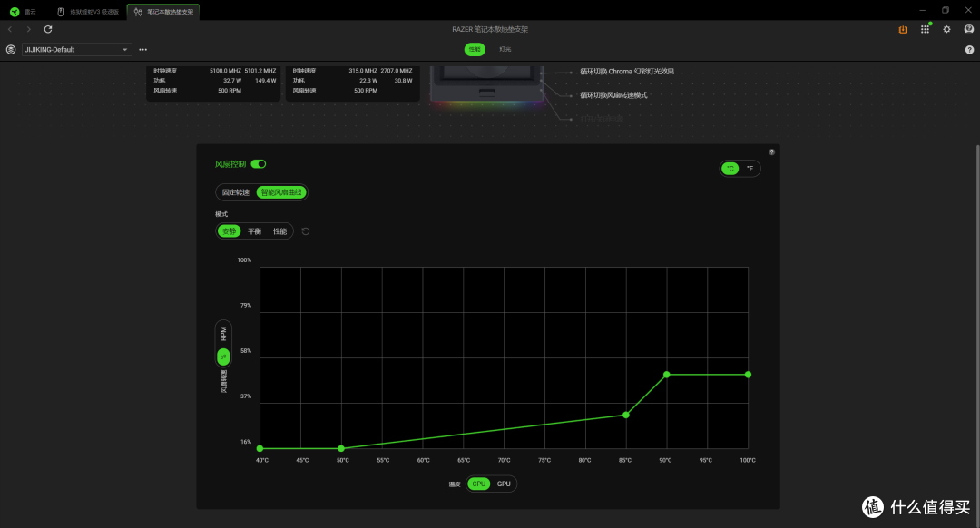Switch temperature unit to °C
The image size is (980, 528).
(x=730, y=169)
